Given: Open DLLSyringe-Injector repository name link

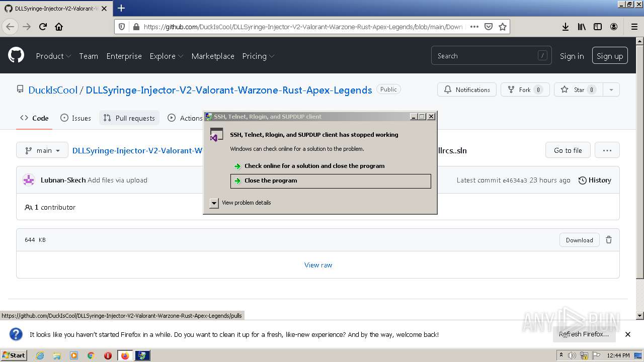Looking at the screenshot, I should pos(229,90).
